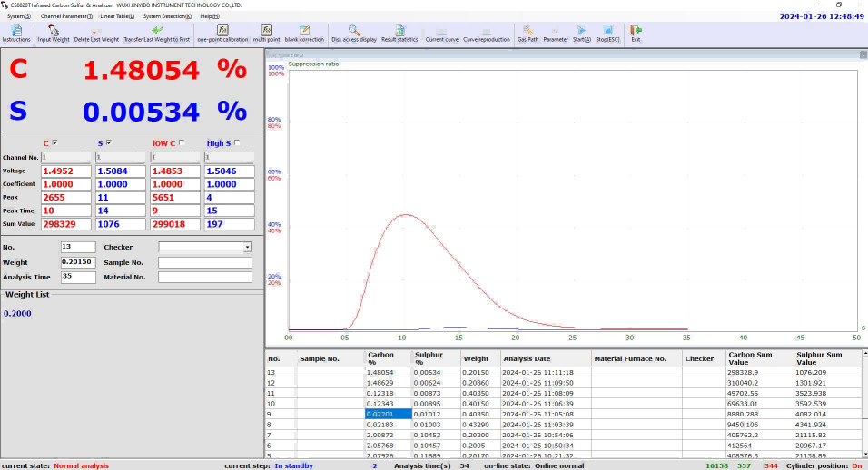Open the Channel Parameter(T) menu
Viewport: 868px width, 470px height.
coord(66,16)
